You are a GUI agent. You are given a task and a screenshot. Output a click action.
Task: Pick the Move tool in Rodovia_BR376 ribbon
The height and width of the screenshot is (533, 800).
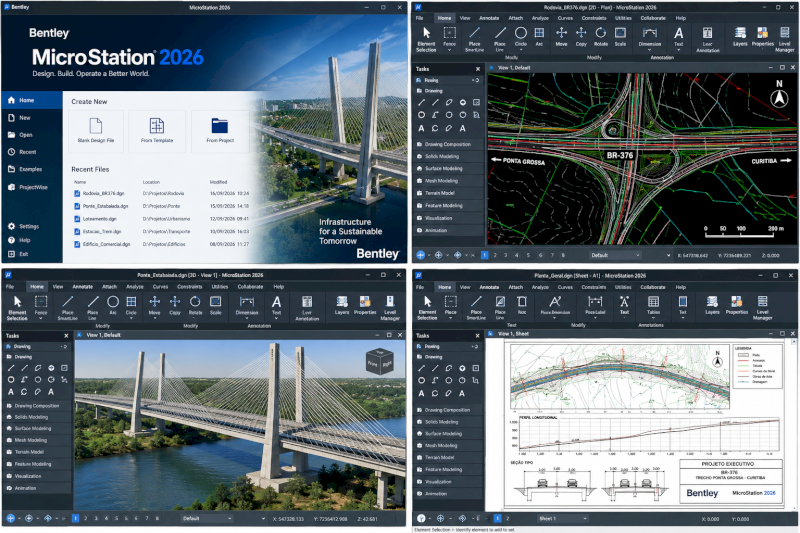561,37
